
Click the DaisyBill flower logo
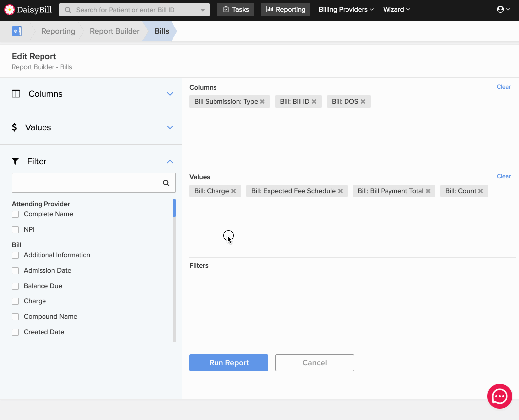(10, 9)
